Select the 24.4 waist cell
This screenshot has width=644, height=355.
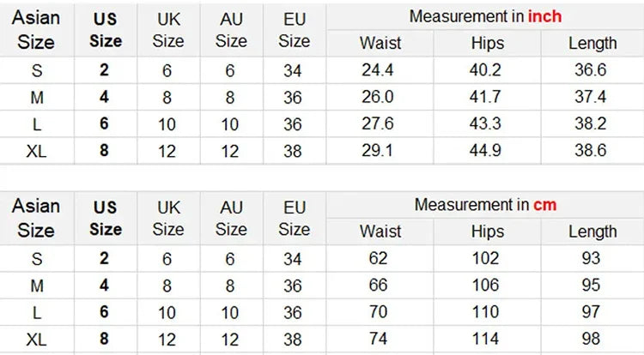380,71
